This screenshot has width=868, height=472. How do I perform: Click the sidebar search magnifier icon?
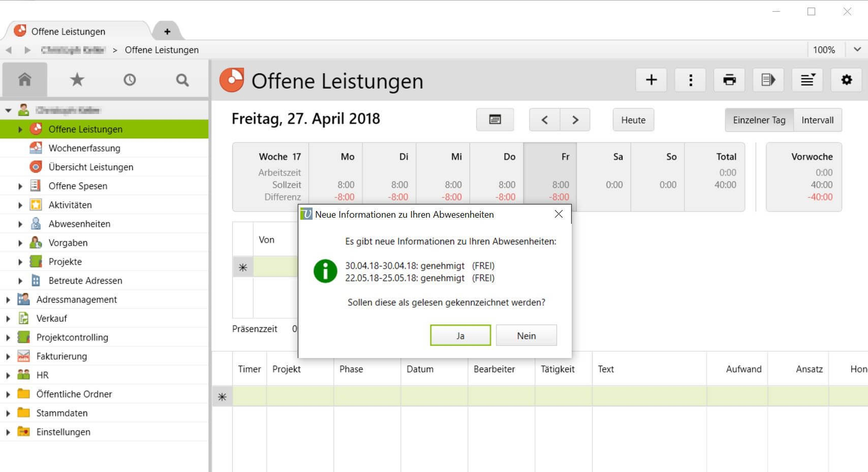coord(182,80)
